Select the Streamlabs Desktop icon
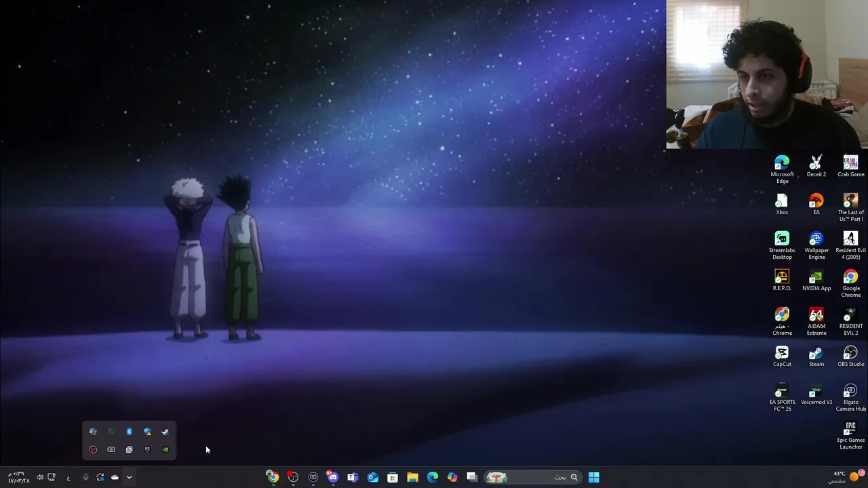 [x=782, y=245]
